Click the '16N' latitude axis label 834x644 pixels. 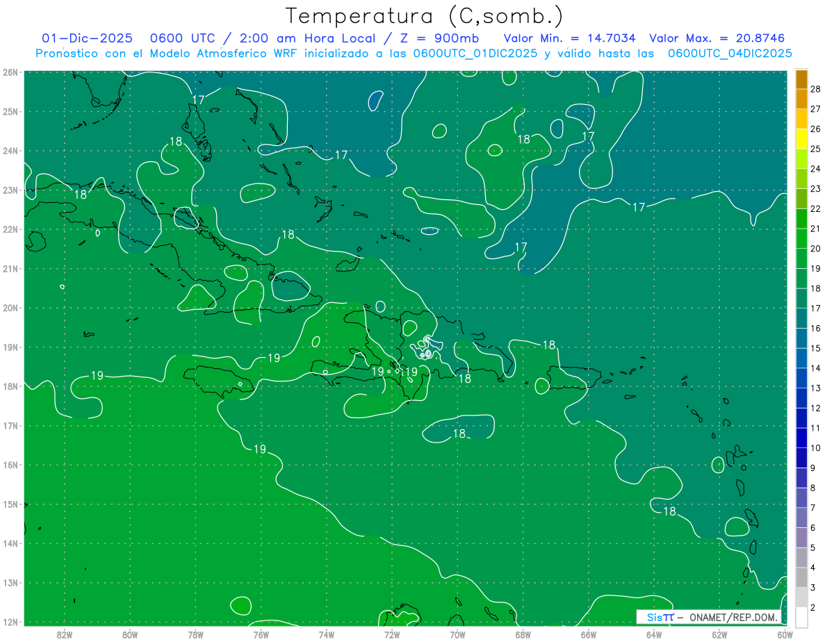pyautogui.click(x=10, y=465)
